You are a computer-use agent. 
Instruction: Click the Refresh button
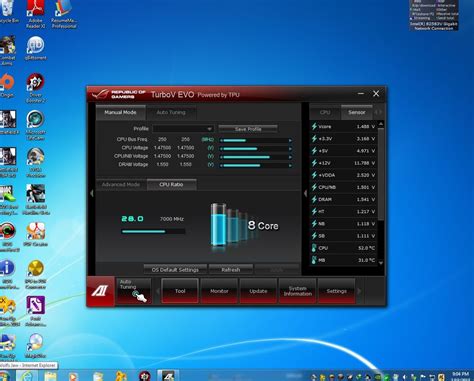tap(231, 269)
